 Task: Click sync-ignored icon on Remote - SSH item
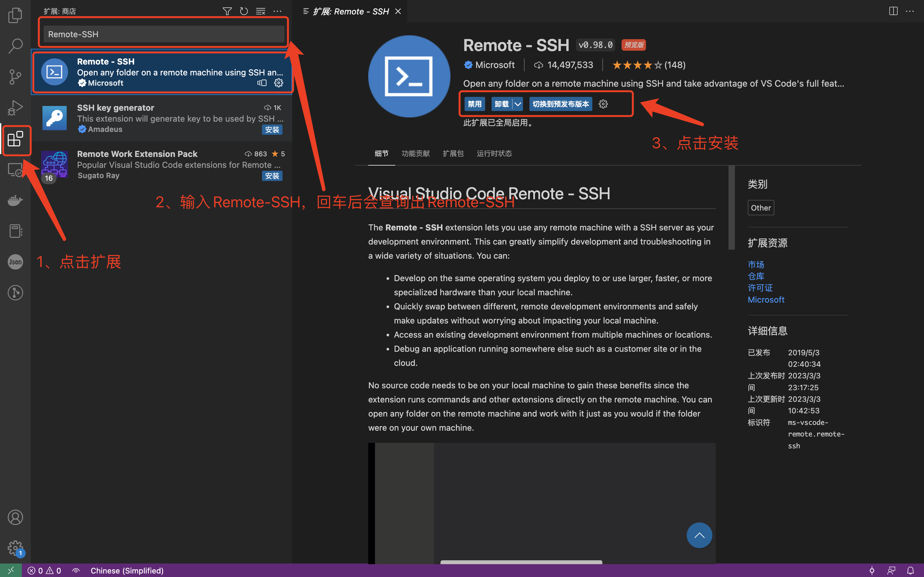[262, 83]
